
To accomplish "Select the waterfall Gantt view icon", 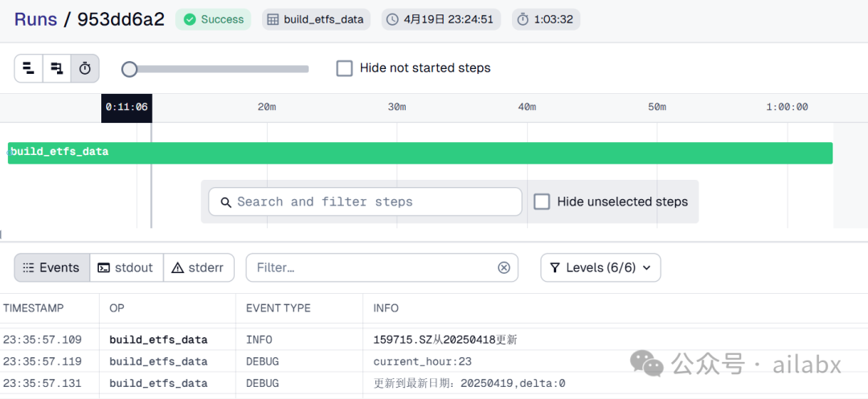I will [56, 68].
